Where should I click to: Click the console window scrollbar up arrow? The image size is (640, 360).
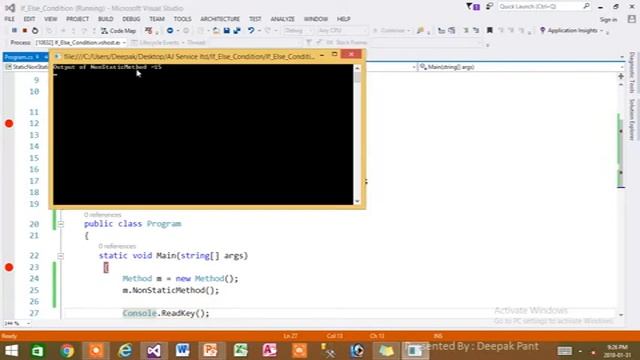358,68
